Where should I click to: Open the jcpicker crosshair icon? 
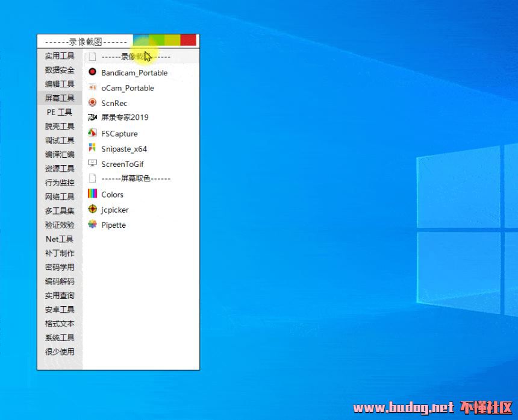[x=92, y=209]
